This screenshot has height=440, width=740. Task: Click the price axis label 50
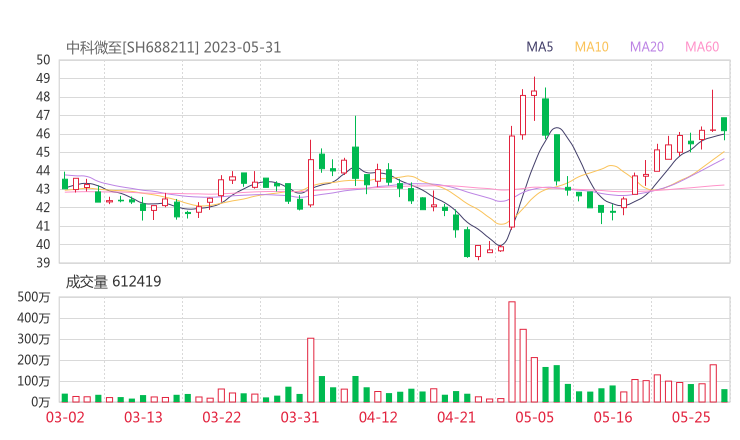pos(43,60)
